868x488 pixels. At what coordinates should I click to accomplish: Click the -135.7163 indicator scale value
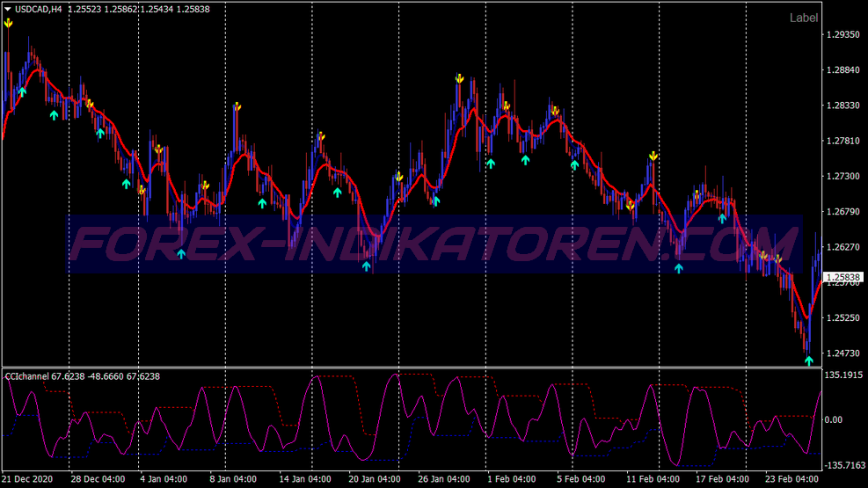tap(844, 465)
